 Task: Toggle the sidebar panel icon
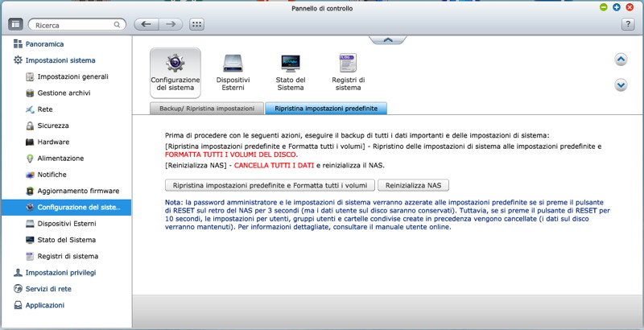point(15,24)
